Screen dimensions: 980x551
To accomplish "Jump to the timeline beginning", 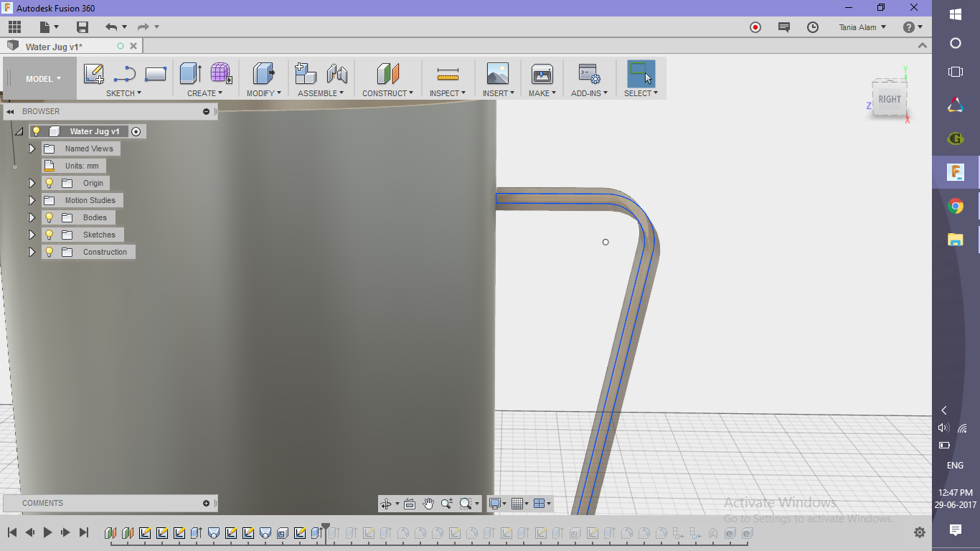I will (12, 532).
